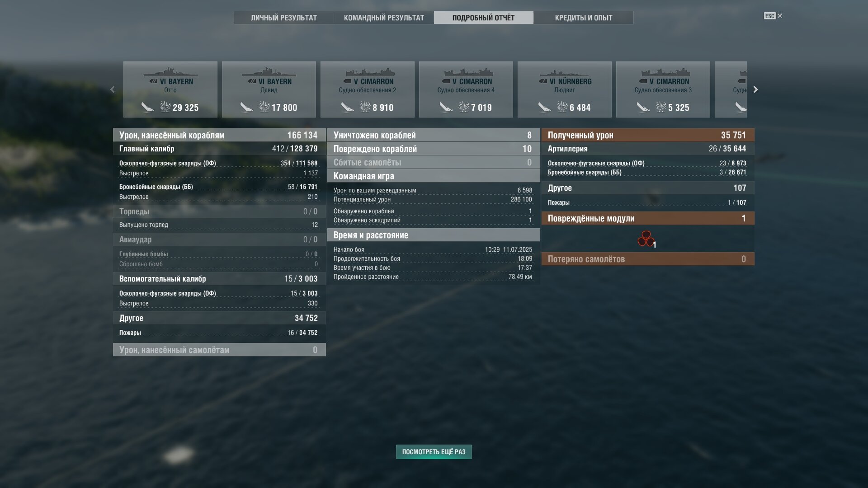Click the ship silhouette on the Nürnberg Людвиг card

(564, 72)
